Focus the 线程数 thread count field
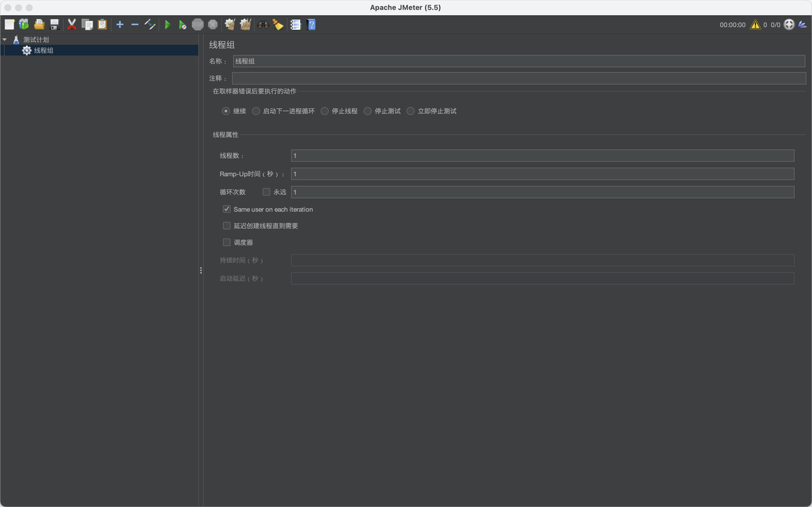The width and height of the screenshot is (812, 507). pos(542,155)
